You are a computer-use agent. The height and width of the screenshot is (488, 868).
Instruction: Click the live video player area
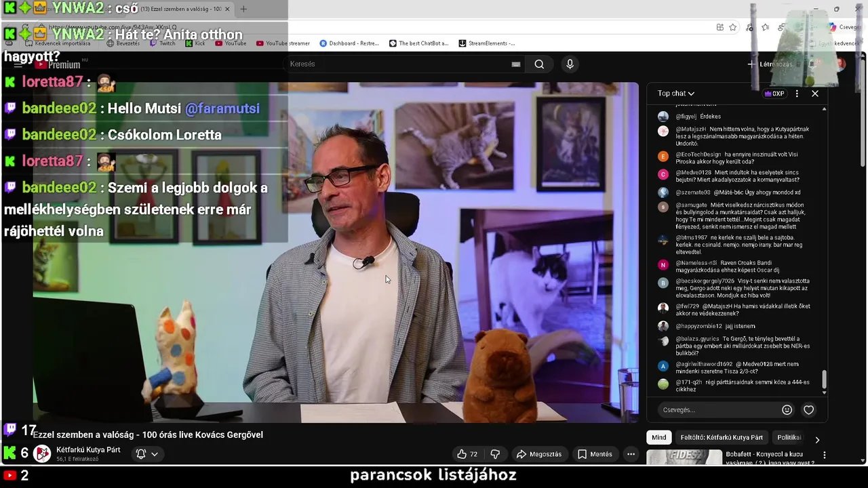pyautogui.click(x=336, y=252)
